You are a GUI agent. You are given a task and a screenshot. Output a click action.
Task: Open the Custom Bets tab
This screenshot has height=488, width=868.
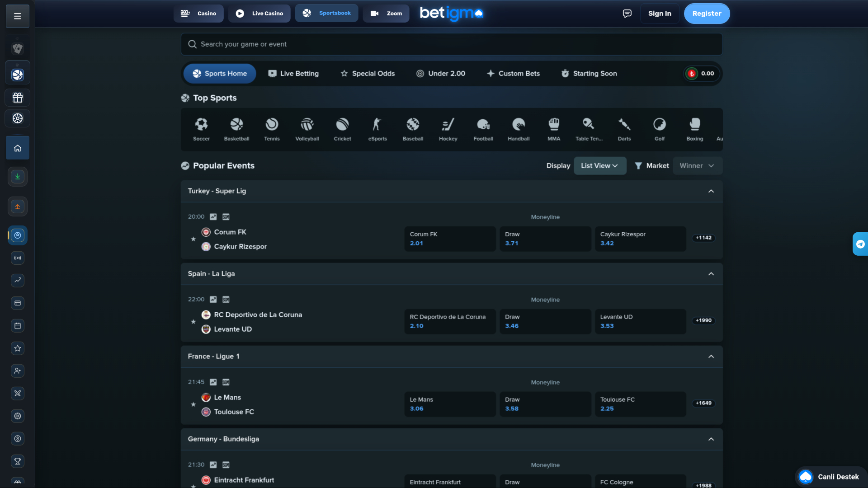[x=513, y=74]
